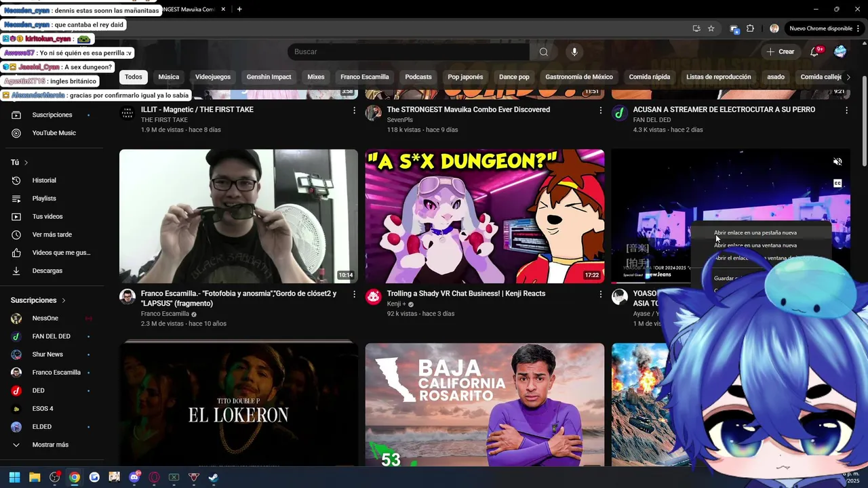868x488 pixels.
Task: Unmute the previewing YOASOBI video
Action: tap(837, 161)
